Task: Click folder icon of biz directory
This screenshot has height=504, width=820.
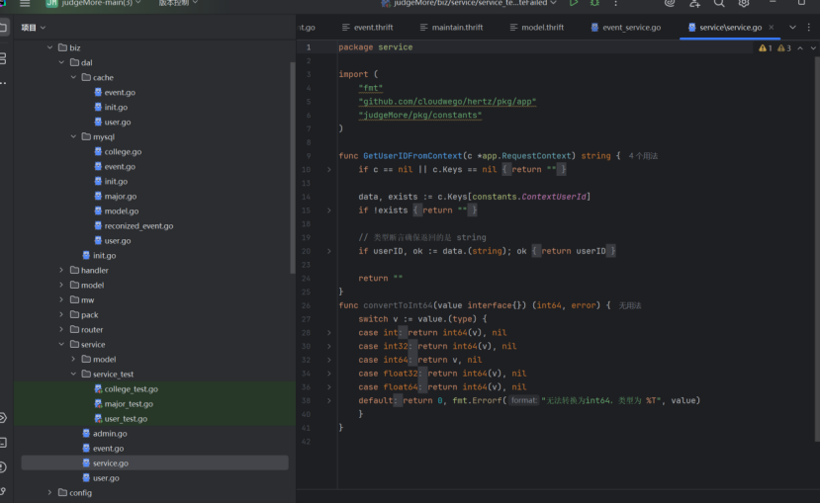Action: point(62,47)
